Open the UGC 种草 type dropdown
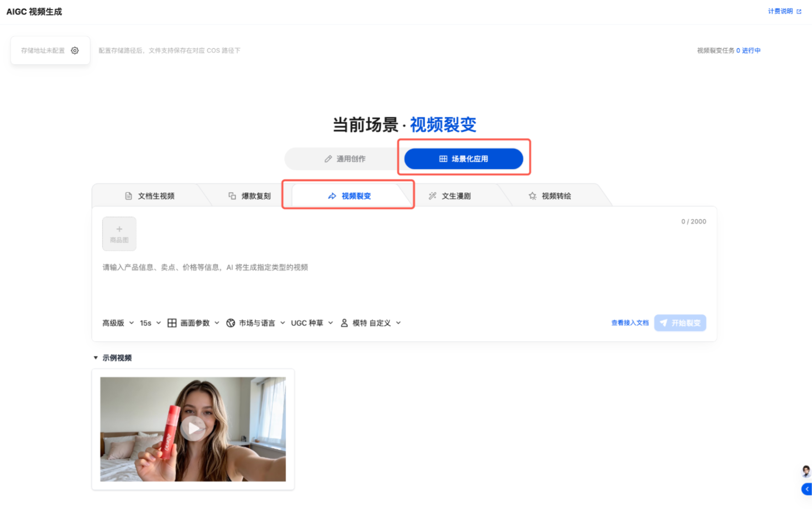Screen dimensions: 812x515 click(312, 323)
